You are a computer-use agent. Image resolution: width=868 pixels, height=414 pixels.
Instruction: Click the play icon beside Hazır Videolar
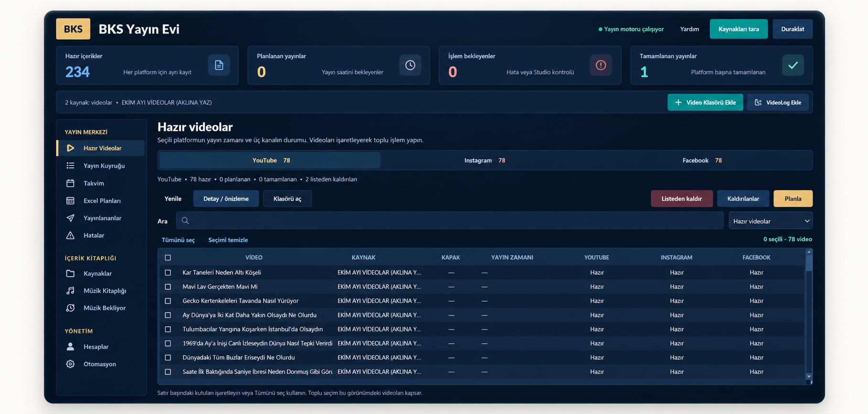pos(71,148)
